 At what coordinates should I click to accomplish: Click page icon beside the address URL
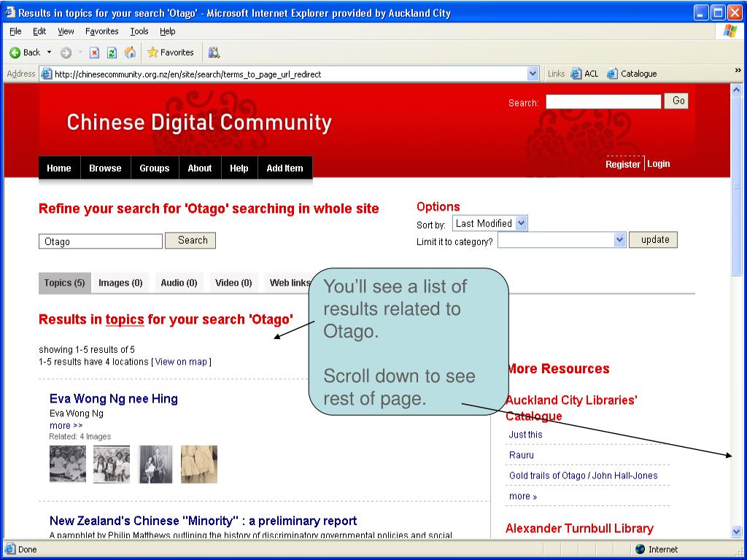click(x=46, y=74)
